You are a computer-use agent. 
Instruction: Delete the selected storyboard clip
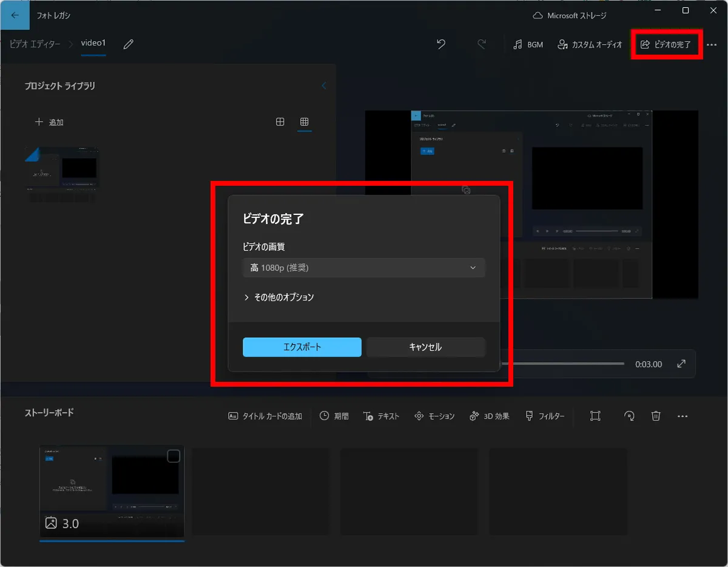[656, 416]
